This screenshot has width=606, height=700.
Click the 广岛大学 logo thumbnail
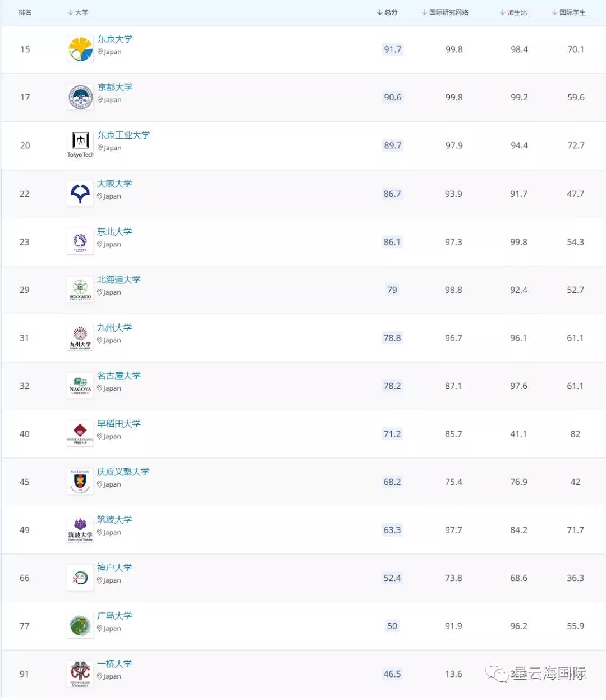80,626
